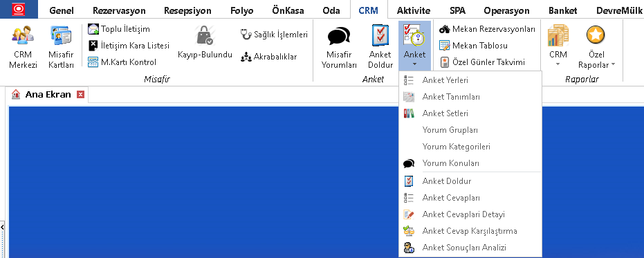Open İletişim Kara Listesi
The height and width of the screenshot is (258, 644).
(129, 46)
